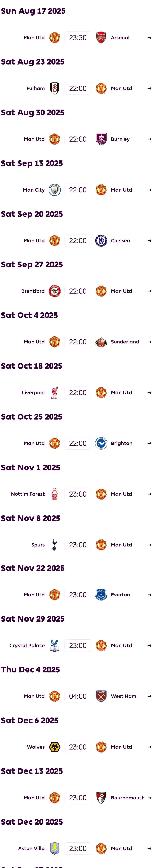Select the Nott'm Forest team name

tap(28, 494)
